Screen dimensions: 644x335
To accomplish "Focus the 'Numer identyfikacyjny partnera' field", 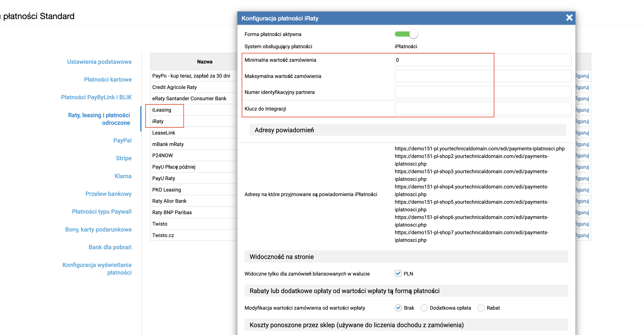I will tap(483, 92).
